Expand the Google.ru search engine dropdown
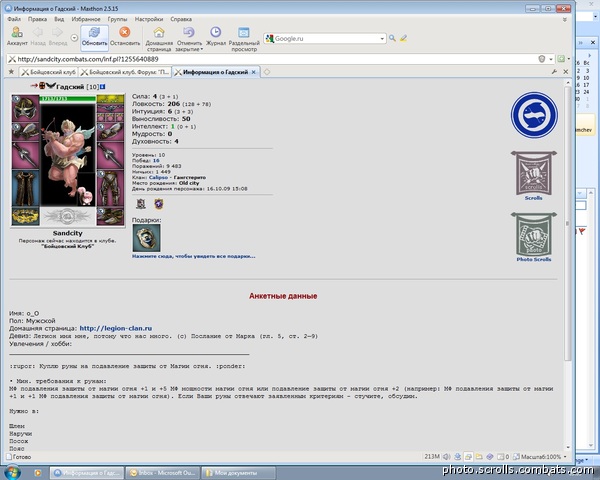600x480 pixels. click(382, 39)
